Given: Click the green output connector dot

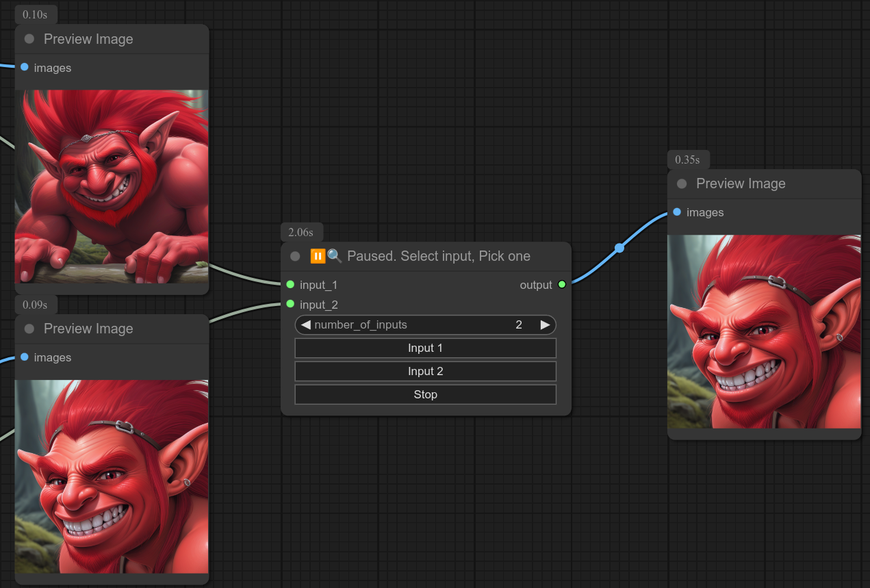Looking at the screenshot, I should coord(562,284).
